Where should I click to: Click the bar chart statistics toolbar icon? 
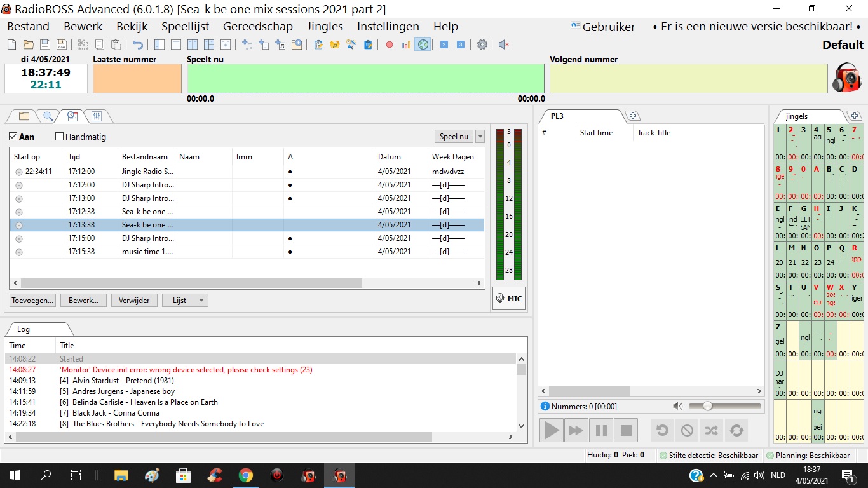(x=406, y=44)
